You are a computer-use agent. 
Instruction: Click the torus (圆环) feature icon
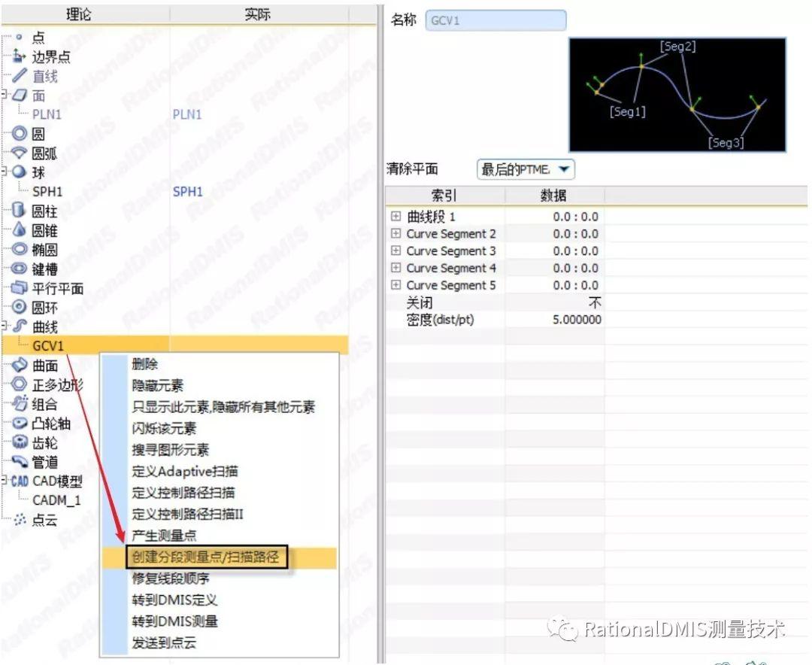[20, 308]
